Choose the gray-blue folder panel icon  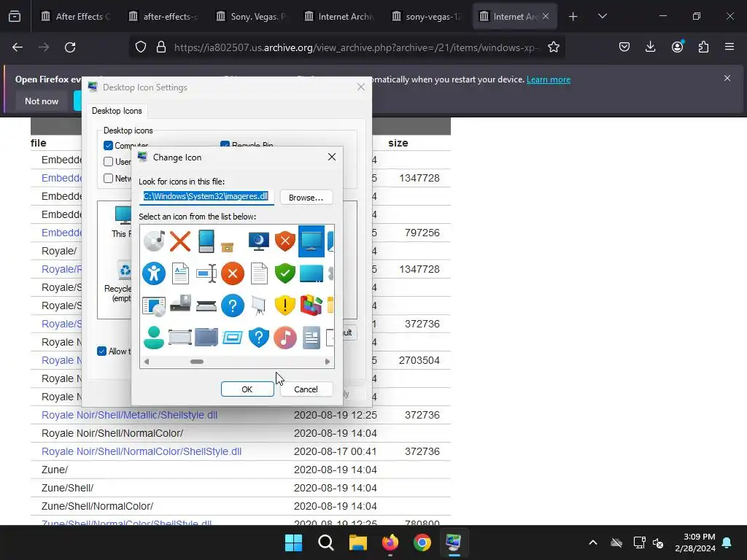[x=206, y=338]
